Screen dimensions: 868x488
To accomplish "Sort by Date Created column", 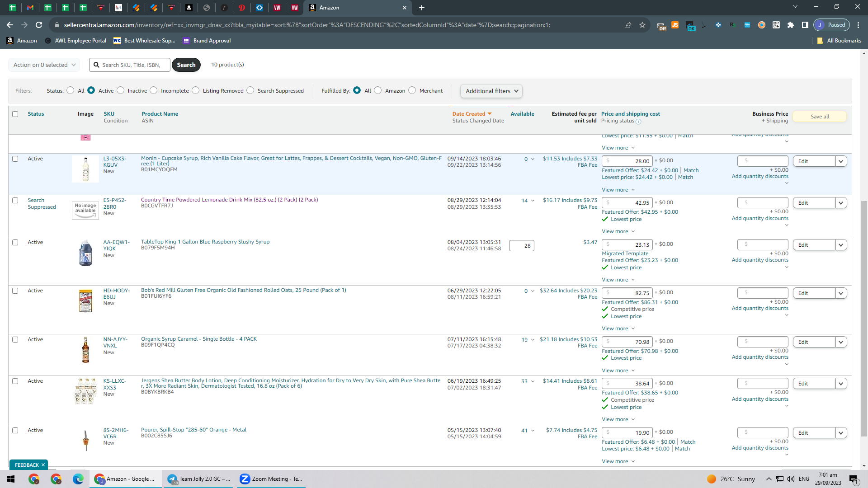I will (472, 114).
